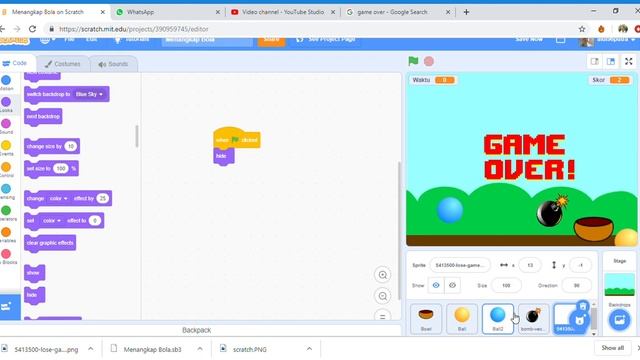
Task: Enter full screen stage mode
Action: tap(629, 62)
